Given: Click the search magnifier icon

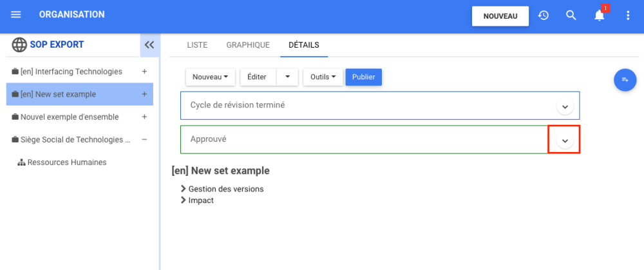Looking at the screenshot, I should tap(571, 15).
